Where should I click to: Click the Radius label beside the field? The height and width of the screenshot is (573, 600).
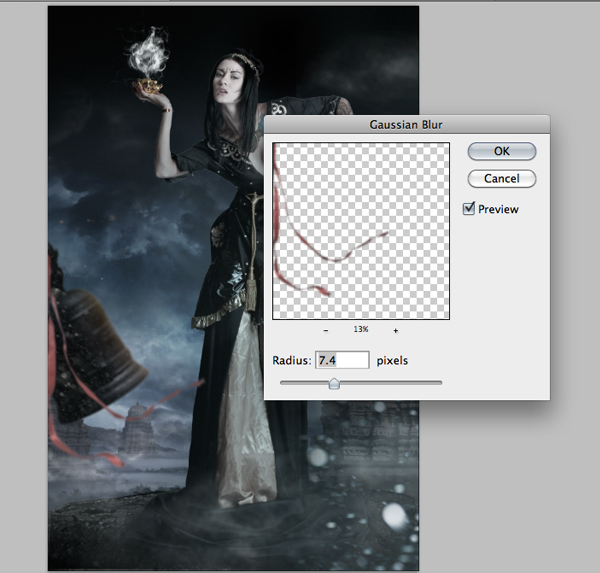click(292, 361)
